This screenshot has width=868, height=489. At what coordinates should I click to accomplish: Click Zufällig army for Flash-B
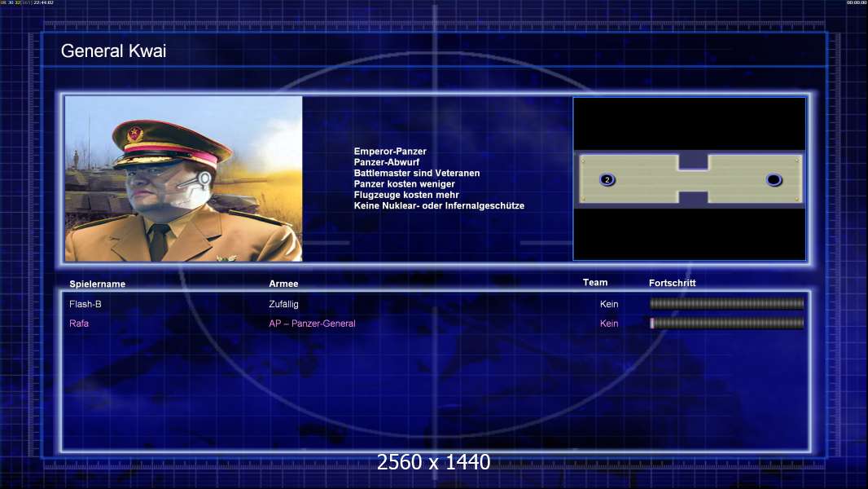(283, 304)
